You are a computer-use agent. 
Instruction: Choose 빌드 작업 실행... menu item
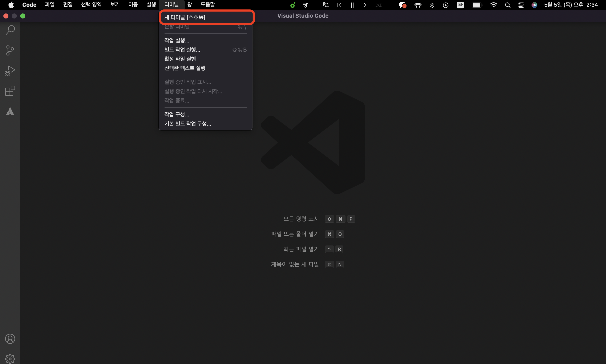coord(182,50)
